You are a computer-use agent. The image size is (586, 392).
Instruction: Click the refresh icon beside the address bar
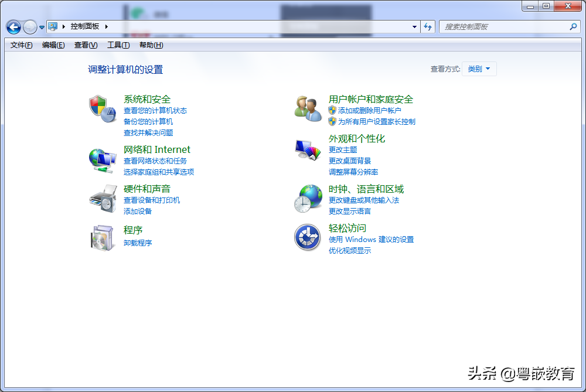[x=427, y=26]
